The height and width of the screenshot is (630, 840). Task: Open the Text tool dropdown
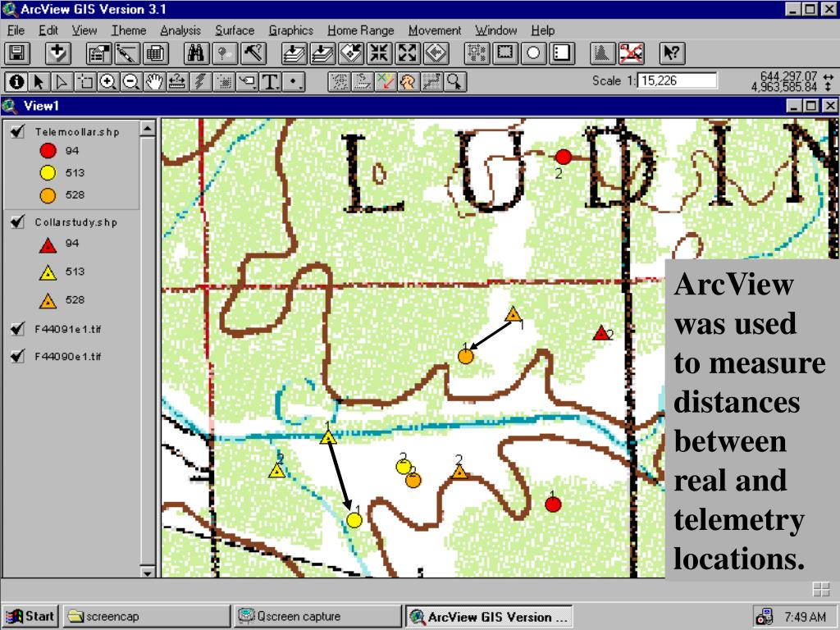coord(270,82)
